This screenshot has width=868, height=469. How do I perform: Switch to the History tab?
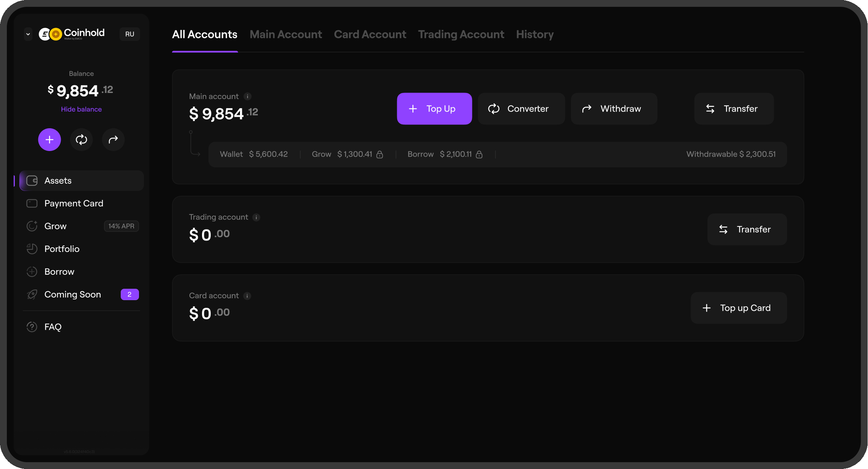coord(535,35)
